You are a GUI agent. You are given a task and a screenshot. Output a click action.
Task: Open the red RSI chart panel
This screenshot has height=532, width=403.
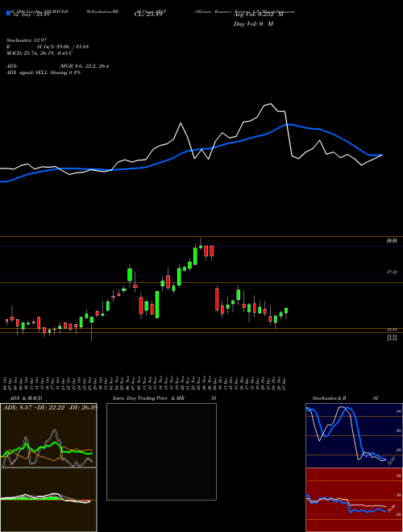355,500
